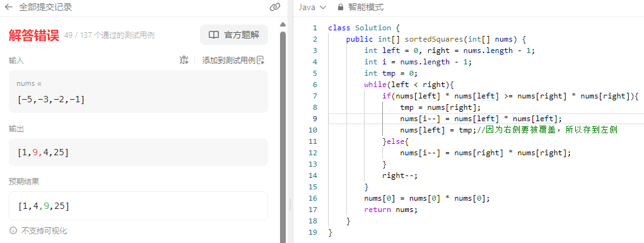Add input to test cases
This screenshot has height=243, width=644.
click(233, 61)
